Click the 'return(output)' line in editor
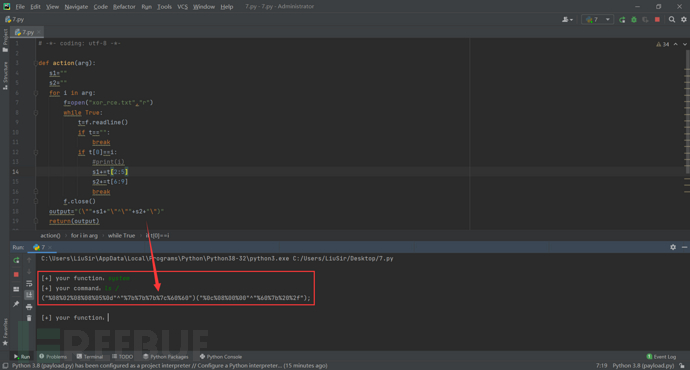Image resolution: width=690 pixels, height=370 pixels. pyautogui.click(x=74, y=221)
